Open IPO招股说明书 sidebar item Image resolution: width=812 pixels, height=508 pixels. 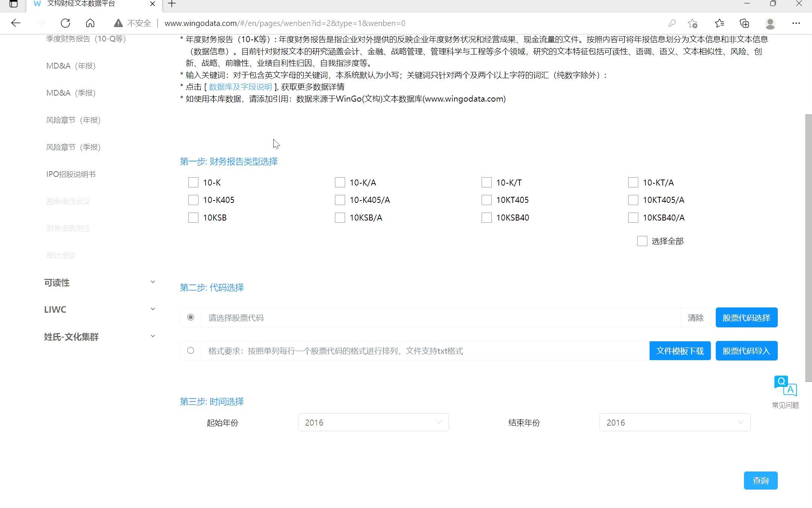coord(71,174)
